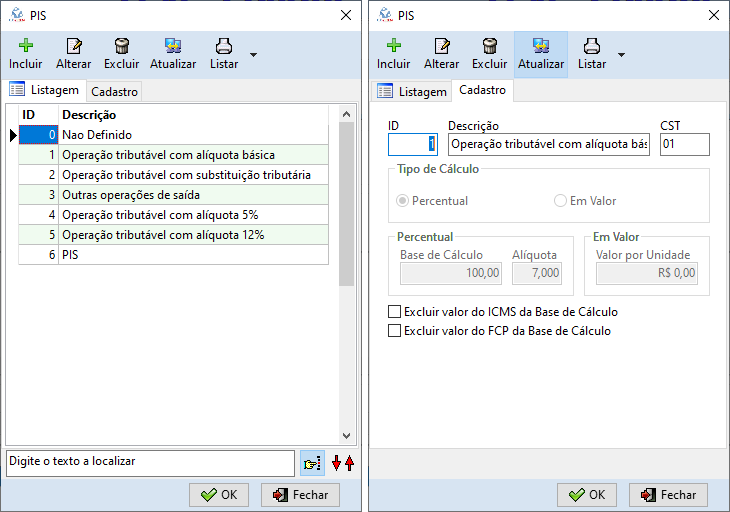
Task: Click Listar printer icon in left window
Action: click(224, 46)
